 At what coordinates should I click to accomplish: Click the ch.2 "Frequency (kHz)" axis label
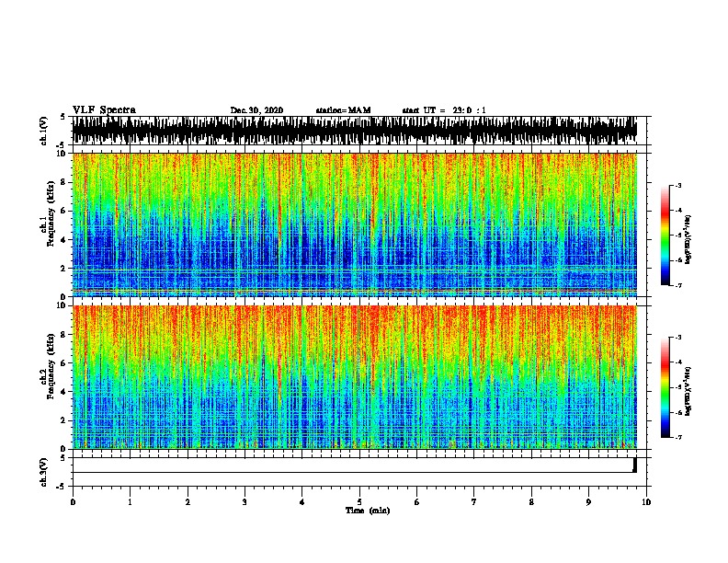click(x=51, y=366)
